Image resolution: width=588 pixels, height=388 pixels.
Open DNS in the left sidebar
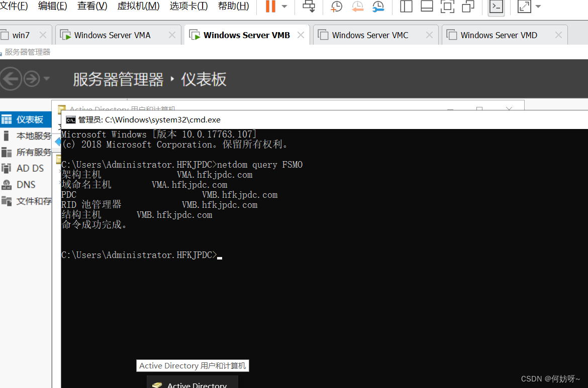coord(26,185)
